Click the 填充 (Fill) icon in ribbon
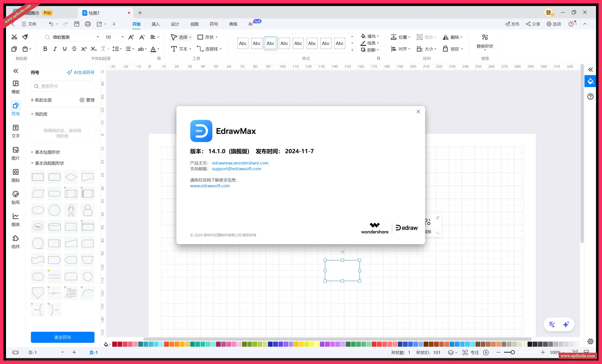This screenshot has width=602, height=364. coord(363,36)
